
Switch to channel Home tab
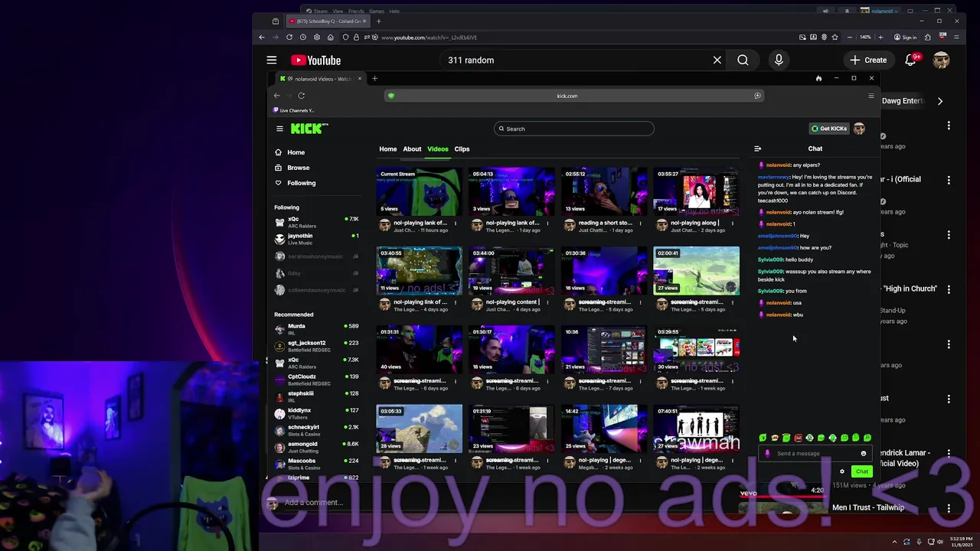(x=388, y=149)
